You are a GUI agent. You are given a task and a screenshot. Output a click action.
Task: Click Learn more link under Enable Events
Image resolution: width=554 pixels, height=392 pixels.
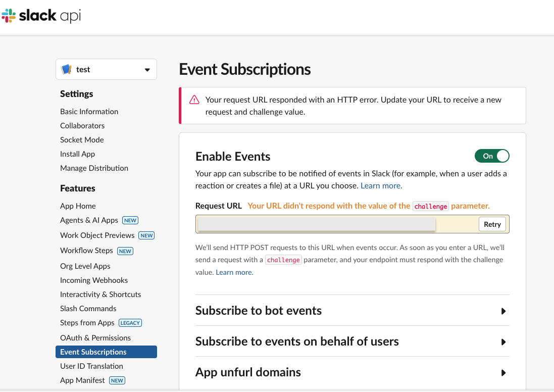pyautogui.click(x=381, y=186)
